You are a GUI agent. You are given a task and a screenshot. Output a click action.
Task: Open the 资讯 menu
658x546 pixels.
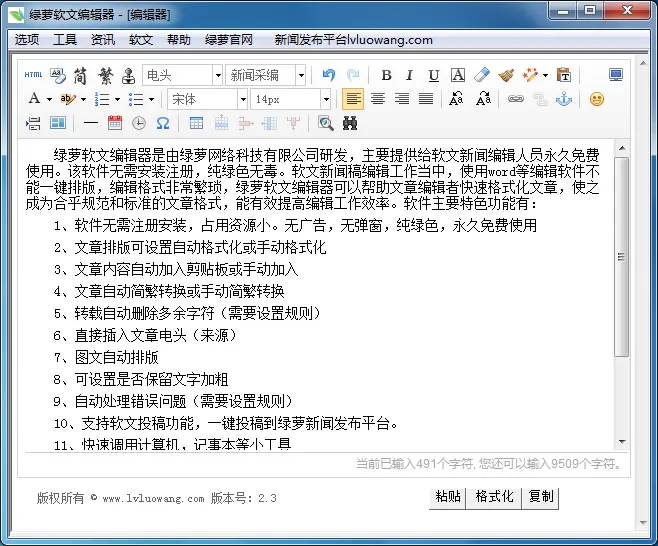click(103, 40)
